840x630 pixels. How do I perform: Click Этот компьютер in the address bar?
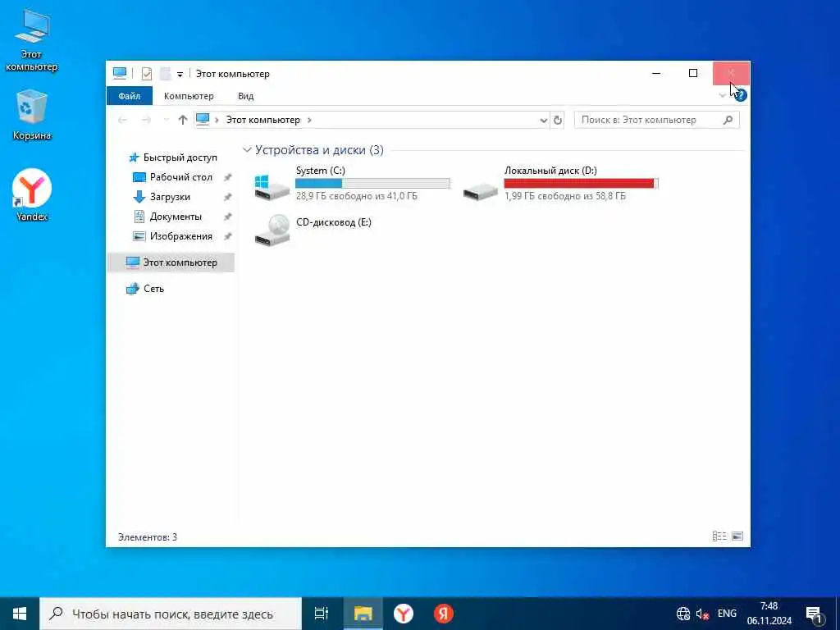coord(263,120)
